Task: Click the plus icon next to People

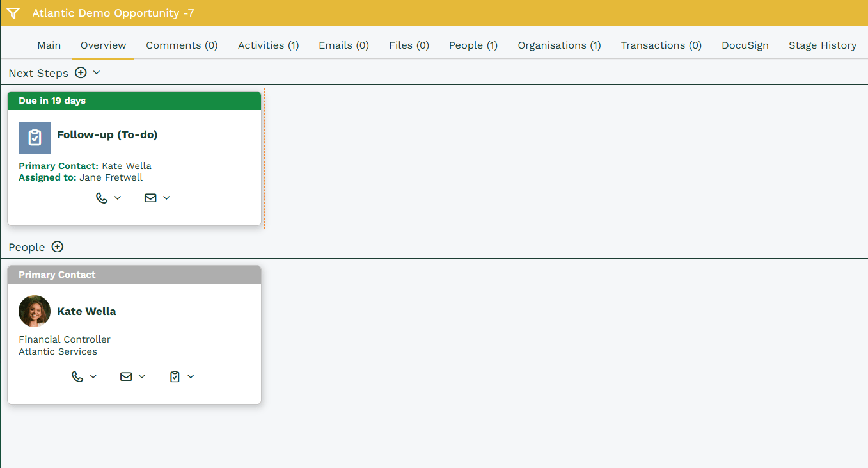Action: click(x=58, y=247)
